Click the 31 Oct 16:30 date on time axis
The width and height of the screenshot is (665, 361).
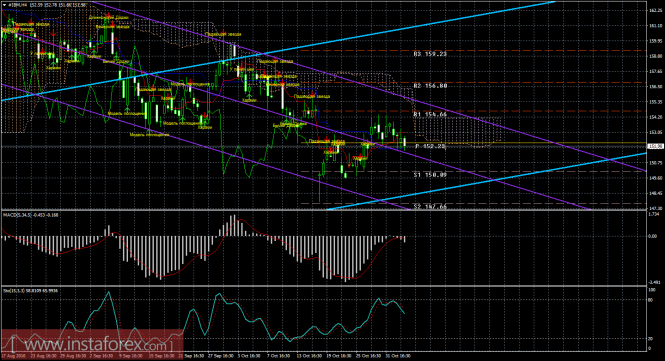[x=398, y=356]
